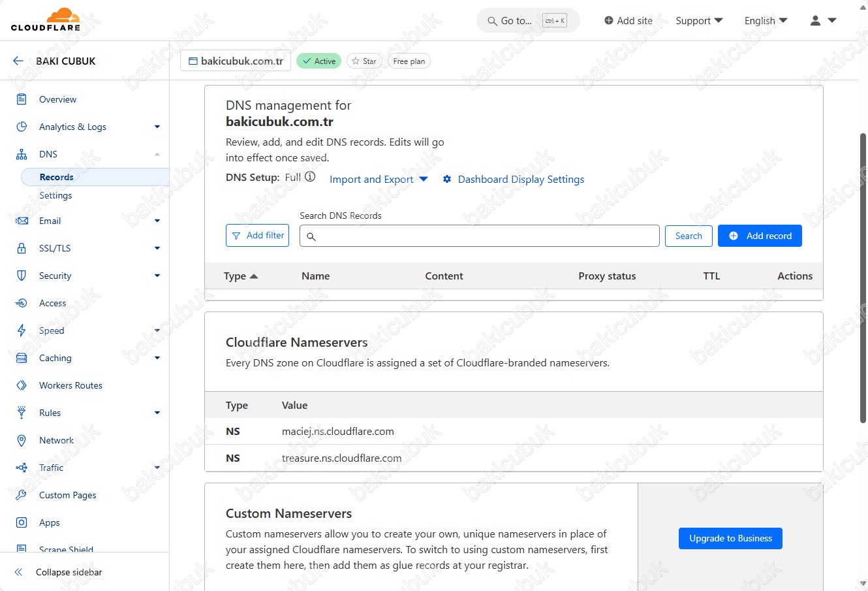Image resolution: width=868 pixels, height=591 pixels.
Task: Open the Network page
Action: (56, 440)
